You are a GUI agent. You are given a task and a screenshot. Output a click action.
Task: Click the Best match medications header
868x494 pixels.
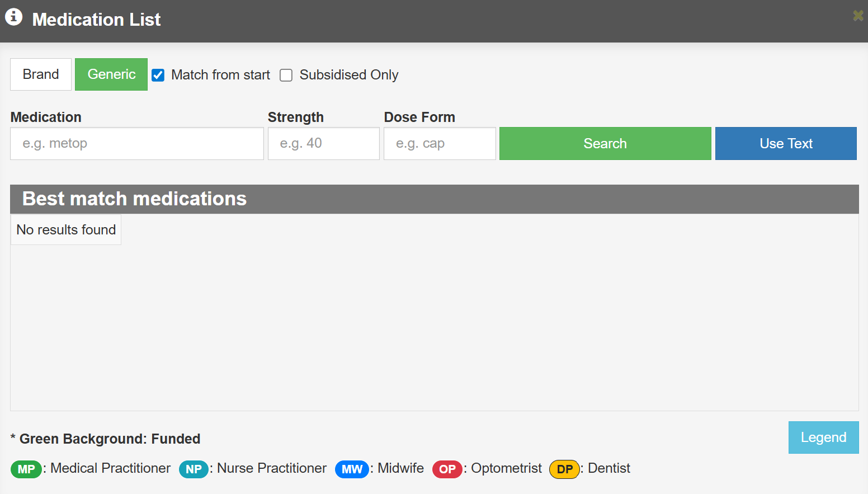coord(134,199)
